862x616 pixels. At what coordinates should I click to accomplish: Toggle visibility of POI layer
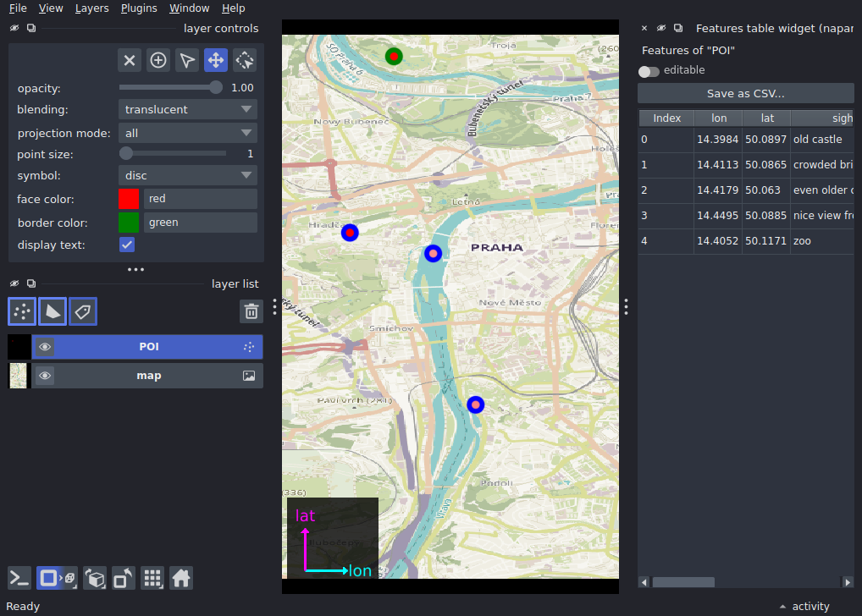pyautogui.click(x=45, y=347)
